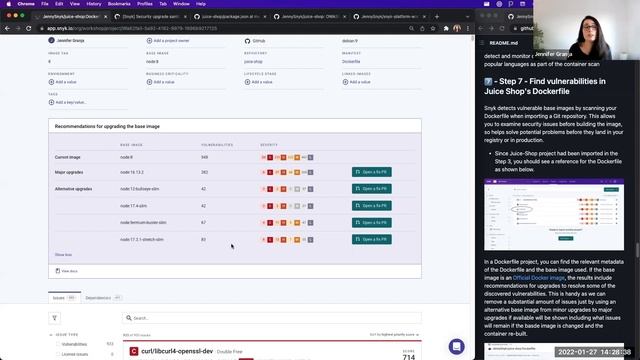Check the License issues filter

(x=58, y=354)
